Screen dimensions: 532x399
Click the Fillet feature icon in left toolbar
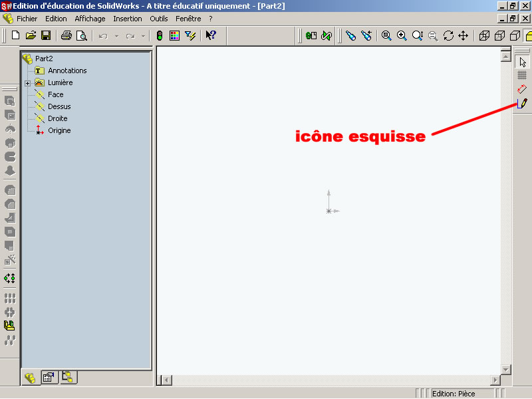10,190
